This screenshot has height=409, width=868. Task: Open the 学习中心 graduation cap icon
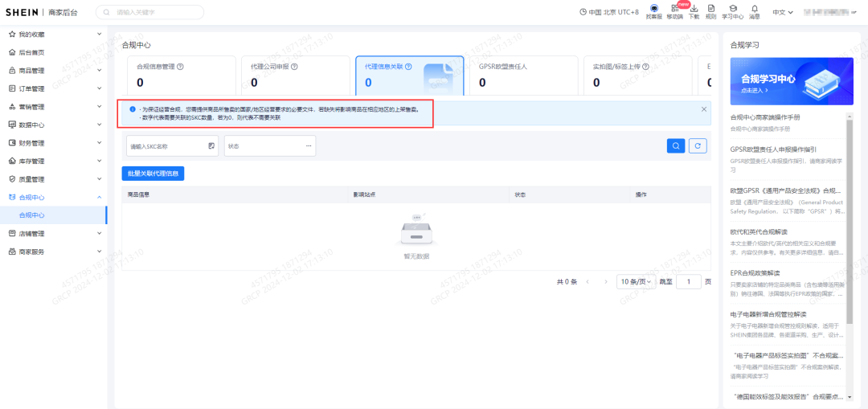[x=733, y=9]
